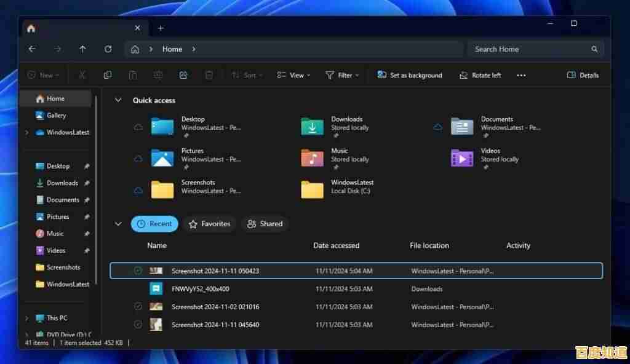
Task: Open the Shared tab
Action: [x=265, y=224]
